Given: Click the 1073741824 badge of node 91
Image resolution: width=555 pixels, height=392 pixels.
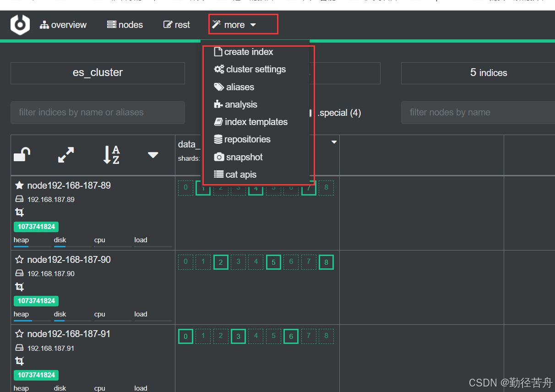Looking at the screenshot, I should pyautogui.click(x=36, y=375).
